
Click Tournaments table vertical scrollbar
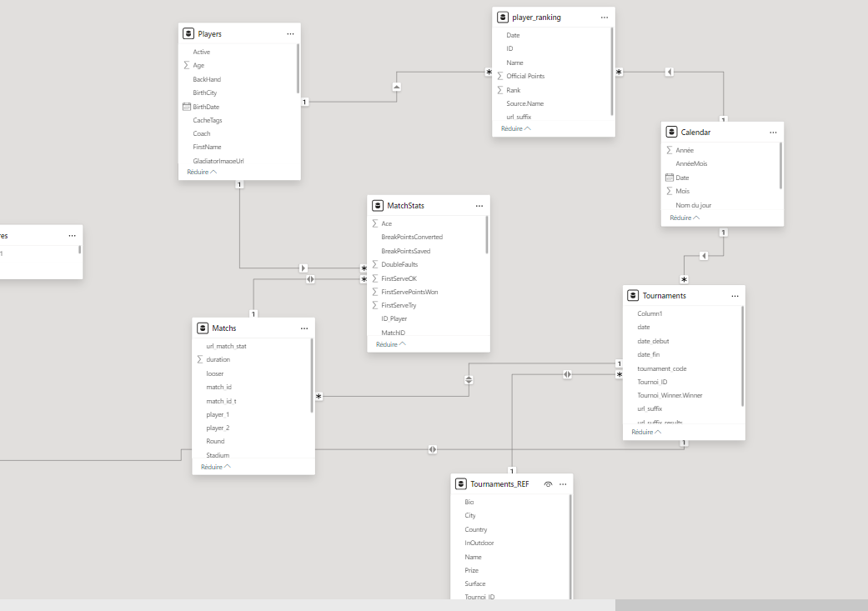point(742,357)
